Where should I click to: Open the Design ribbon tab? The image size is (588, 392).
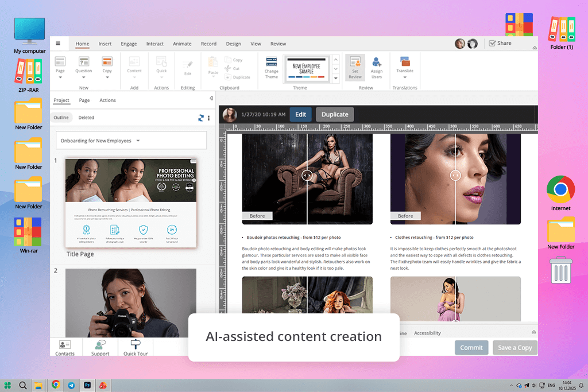233,44
